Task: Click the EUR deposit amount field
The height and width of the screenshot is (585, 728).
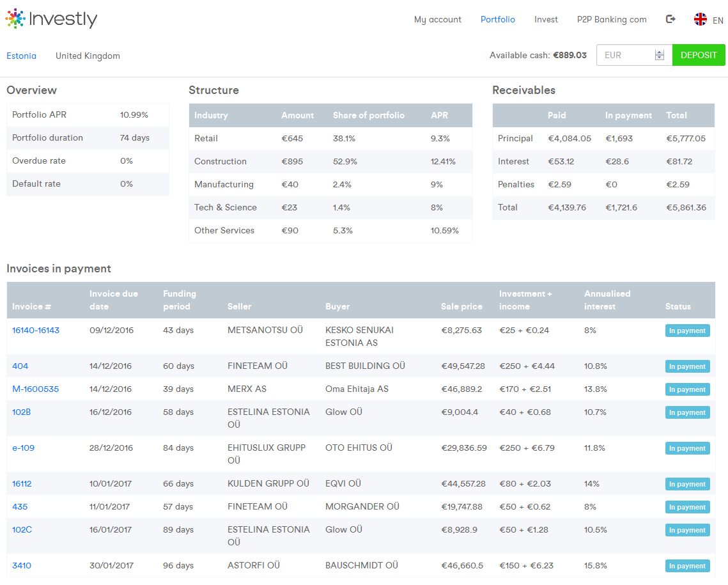Action: point(634,55)
